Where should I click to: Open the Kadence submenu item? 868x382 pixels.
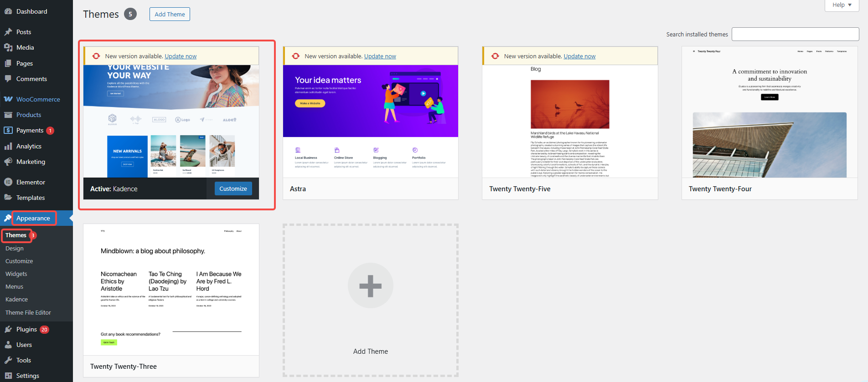(16, 299)
